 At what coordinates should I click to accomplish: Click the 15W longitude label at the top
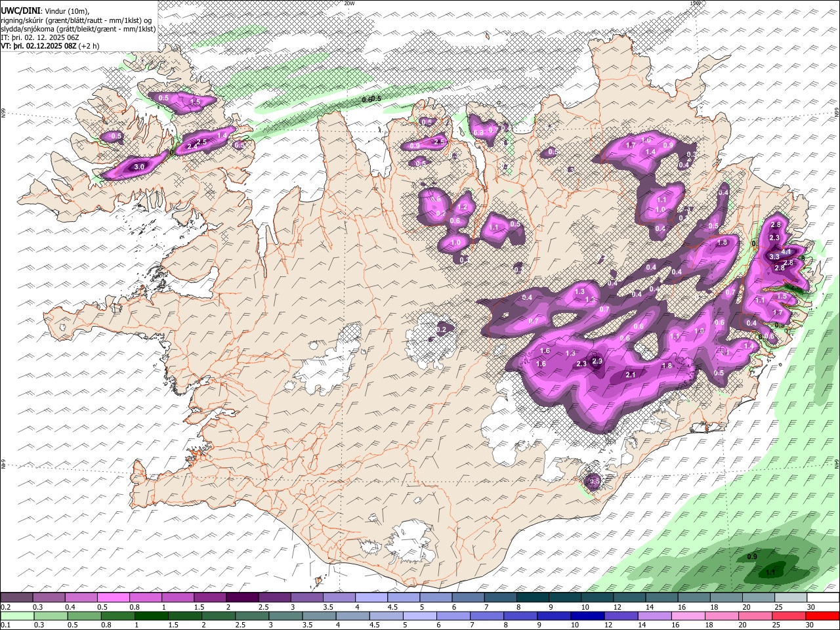695,3
